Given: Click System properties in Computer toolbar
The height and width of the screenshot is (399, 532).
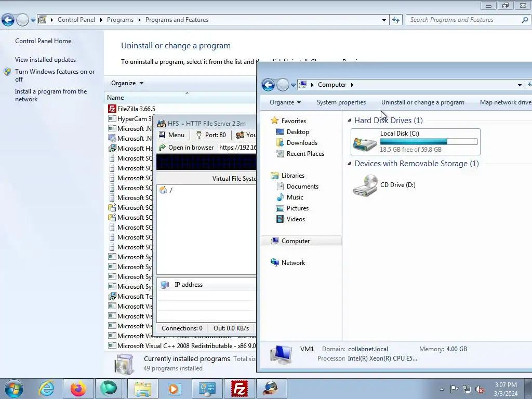Looking at the screenshot, I should coord(341,102).
